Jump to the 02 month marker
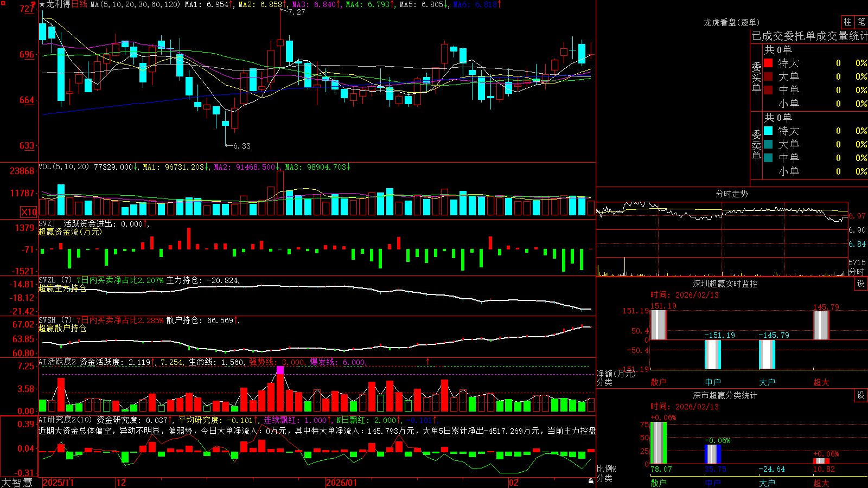The height and width of the screenshot is (488, 868). coord(513,483)
